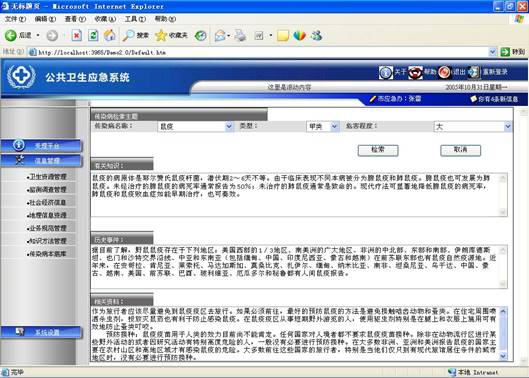Select 卫生资源管理 in the sidebar
Screen dimensions: 529x378
point(47,177)
